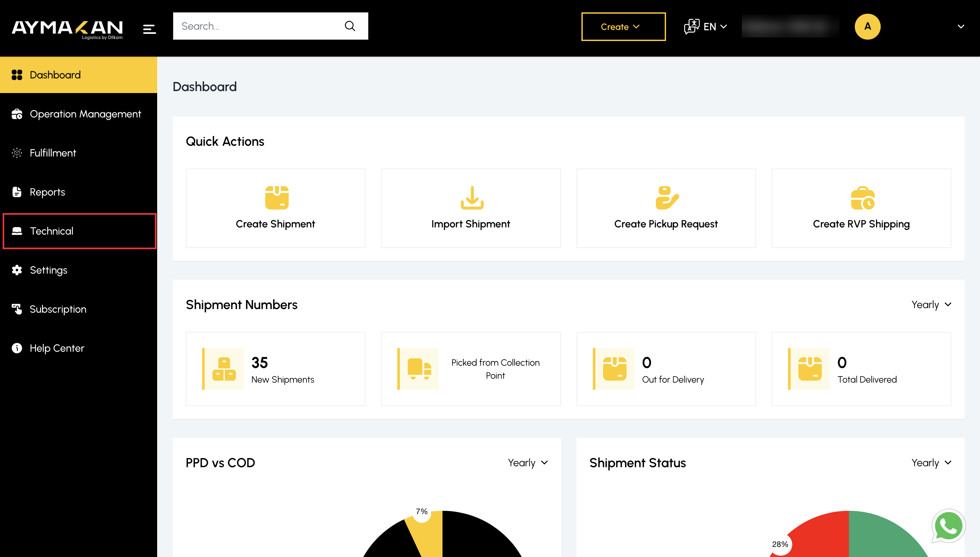The width and height of the screenshot is (980, 557).
Task: Open the EN language dropdown
Action: (715, 26)
